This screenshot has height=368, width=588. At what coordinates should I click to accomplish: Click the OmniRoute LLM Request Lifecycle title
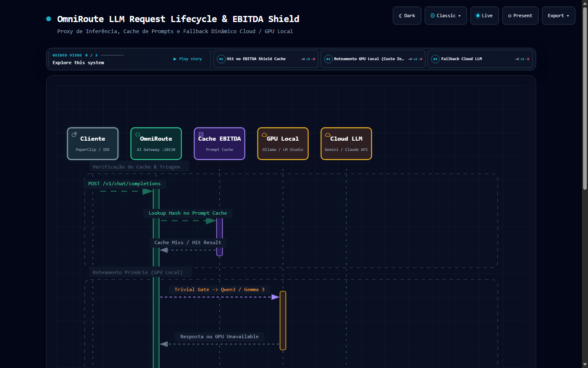pos(178,19)
